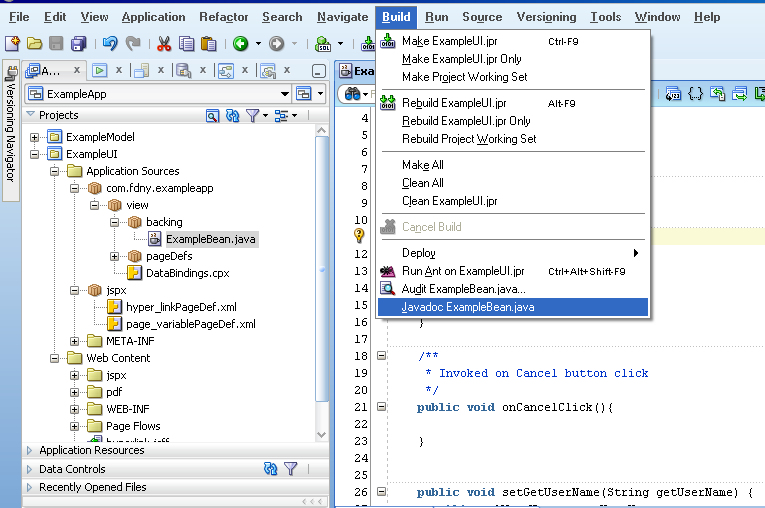
Task: Click the green Back navigation arrow
Action: [x=241, y=43]
